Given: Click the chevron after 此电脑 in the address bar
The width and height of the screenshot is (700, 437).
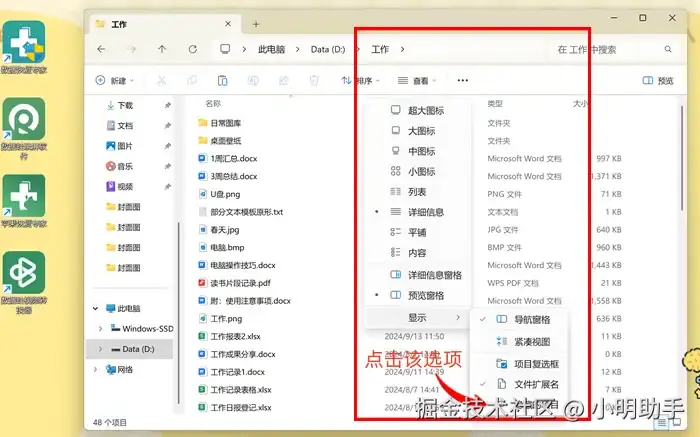Looking at the screenshot, I should tap(298, 49).
